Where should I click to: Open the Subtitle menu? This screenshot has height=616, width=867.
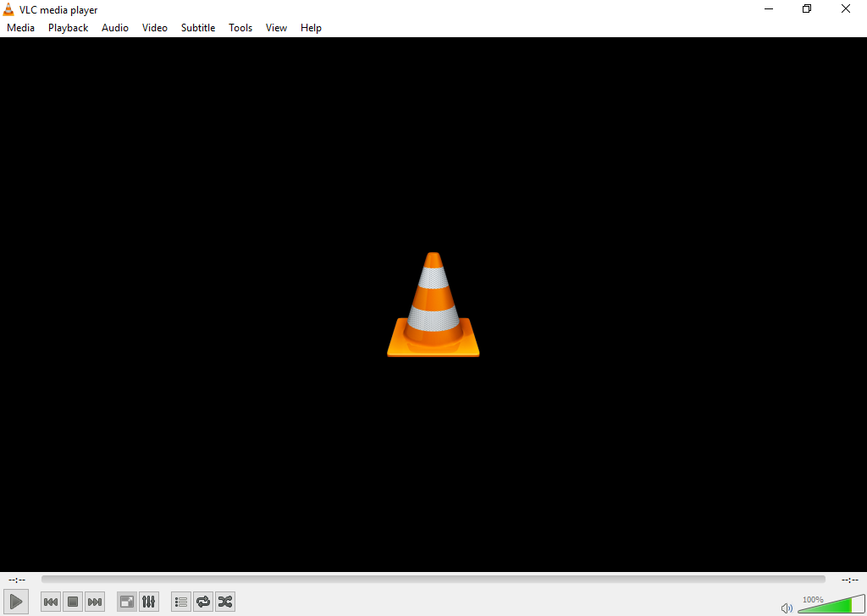(198, 28)
